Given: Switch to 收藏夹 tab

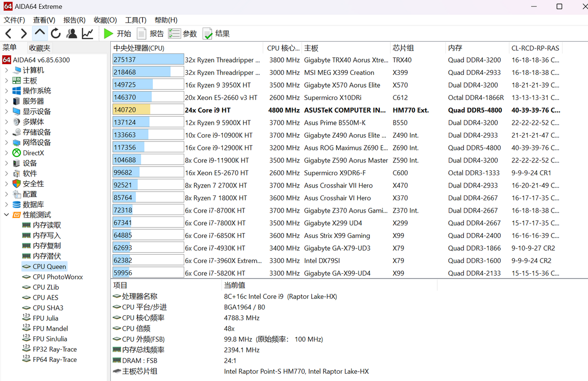Looking at the screenshot, I should [40, 48].
